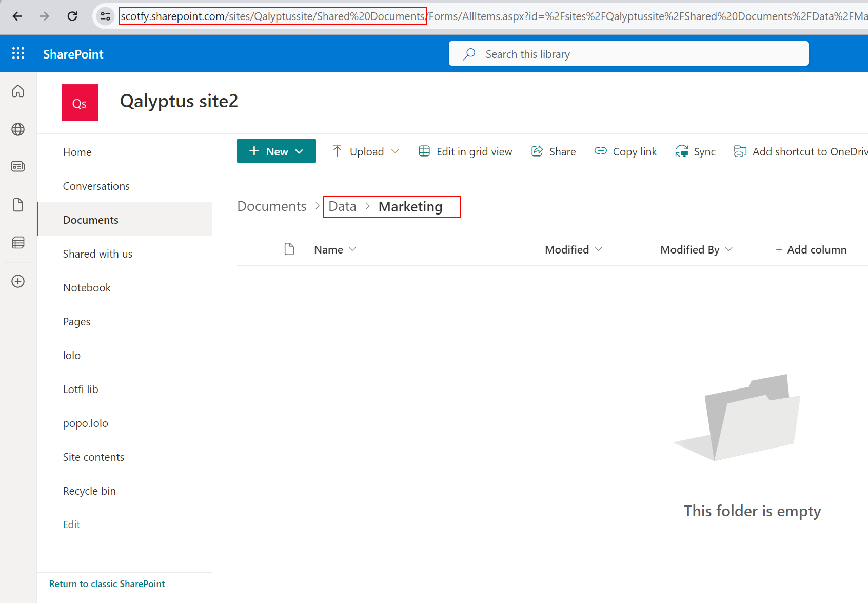The width and height of the screenshot is (868, 603).
Task: Switch to the Conversations section
Action: point(96,186)
